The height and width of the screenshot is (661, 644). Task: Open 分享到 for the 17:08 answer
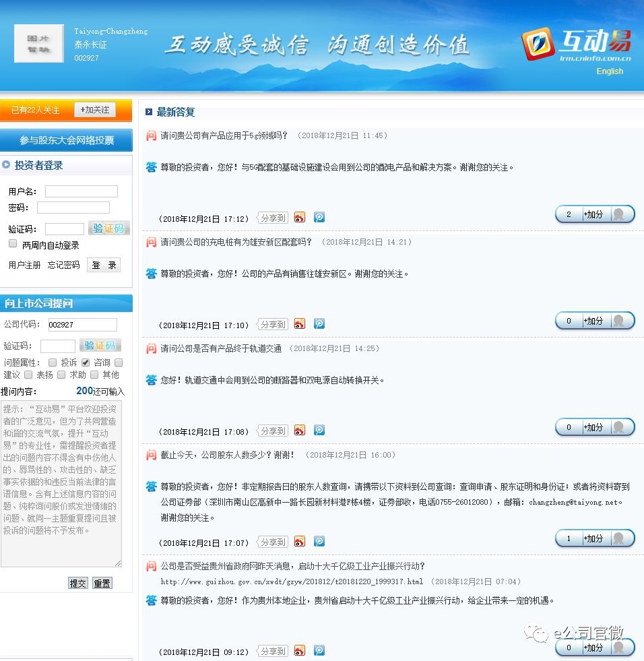(x=272, y=431)
